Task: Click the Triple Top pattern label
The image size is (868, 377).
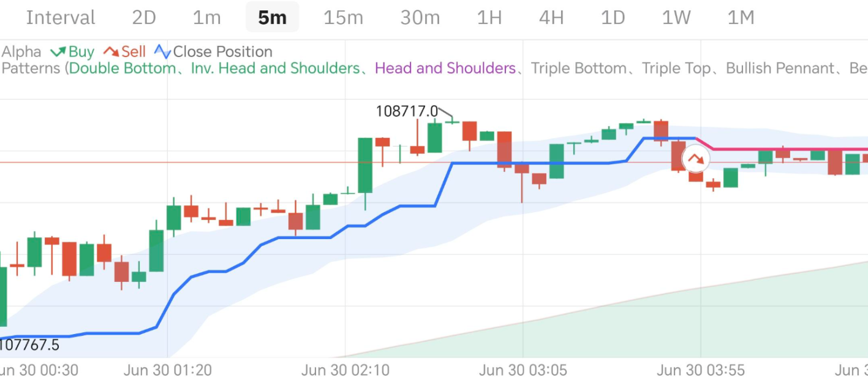Action: click(676, 68)
